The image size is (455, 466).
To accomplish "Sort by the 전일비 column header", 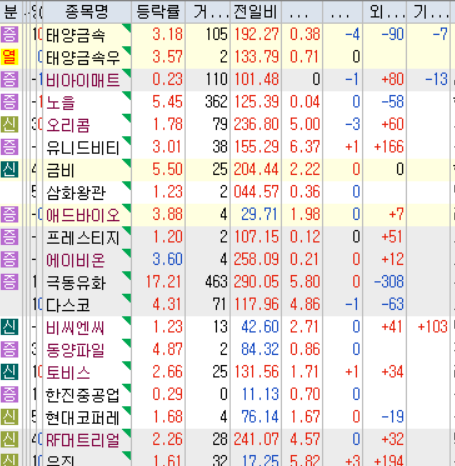I will [256, 12].
